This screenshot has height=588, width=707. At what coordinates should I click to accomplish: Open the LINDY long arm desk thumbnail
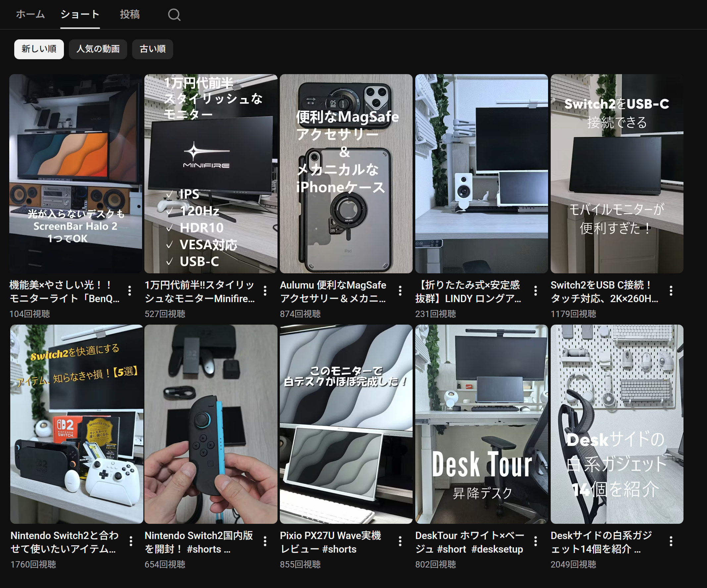click(481, 174)
